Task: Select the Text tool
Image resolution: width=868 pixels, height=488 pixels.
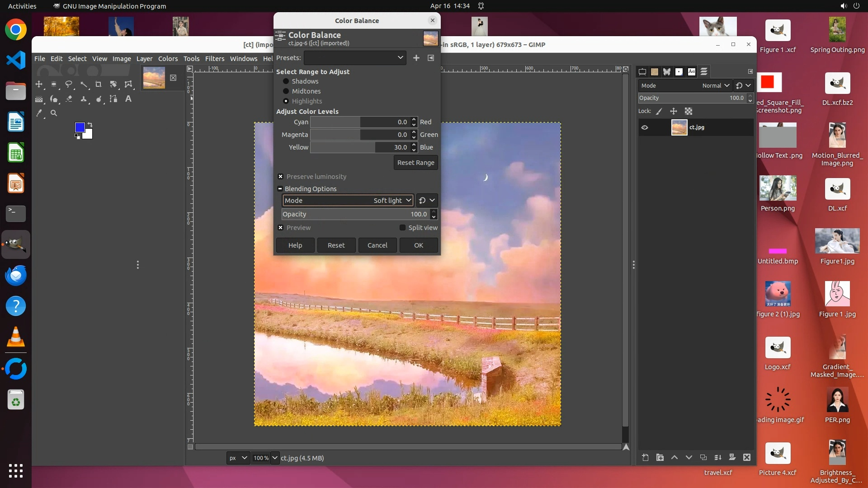Action: 128,99
